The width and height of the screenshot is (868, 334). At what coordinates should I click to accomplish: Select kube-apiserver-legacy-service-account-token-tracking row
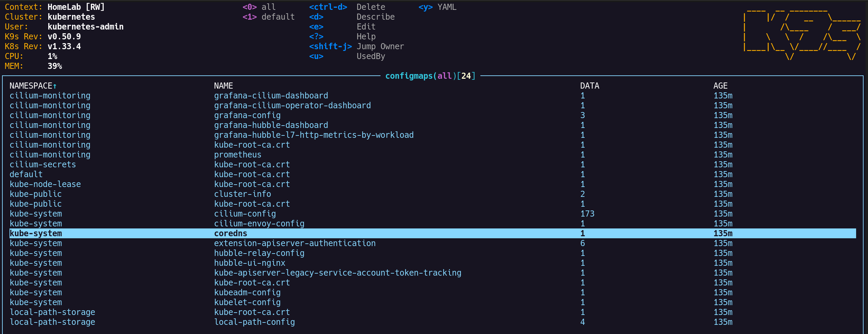(x=432, y=273)
